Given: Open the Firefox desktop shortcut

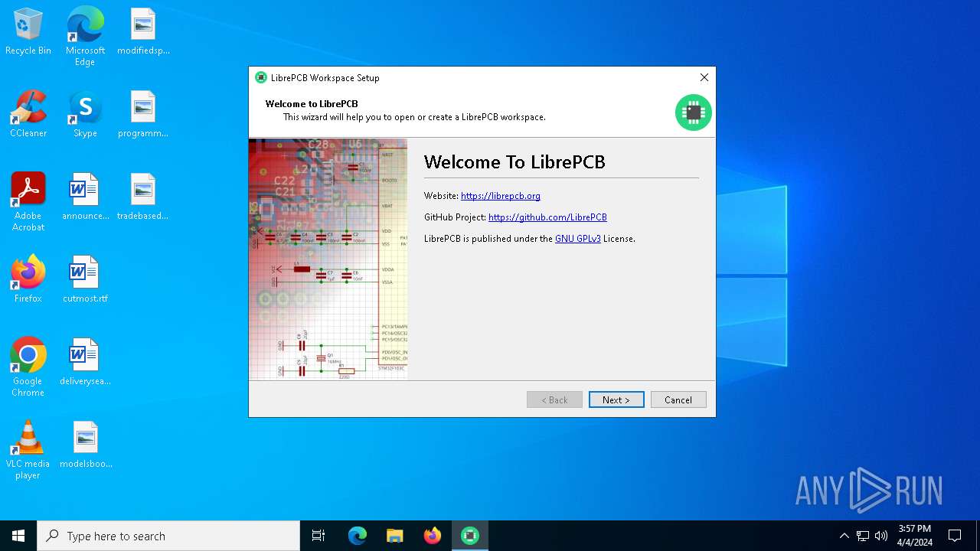Looking at the screenshot, I should pos(28,280).
